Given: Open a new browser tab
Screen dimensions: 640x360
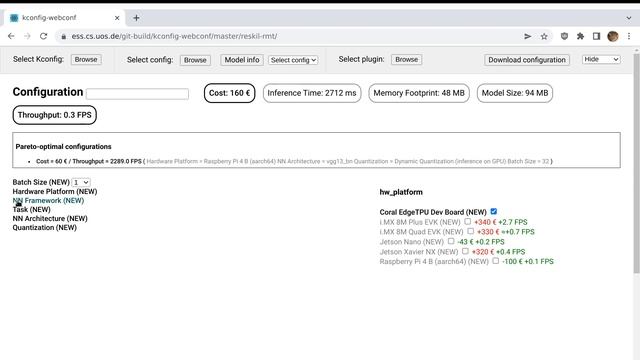Looking at the screenshot, I should [x=136, y=18].
